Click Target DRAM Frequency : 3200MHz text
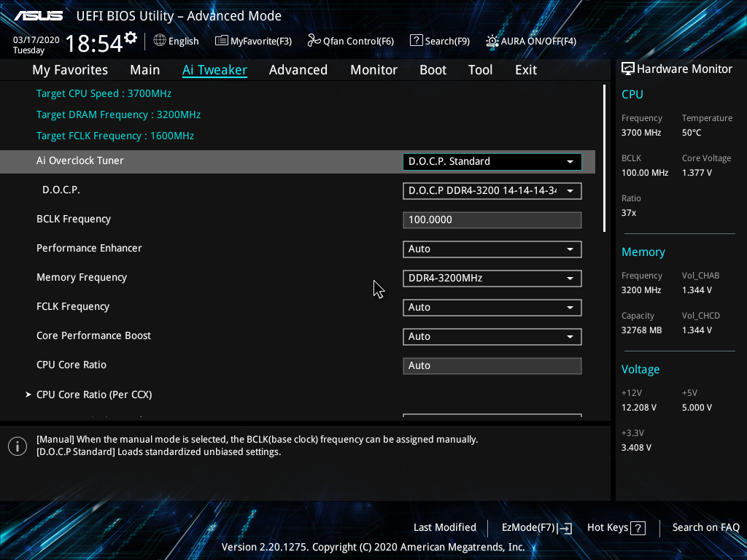Image resolution: width=747 pixels, height=560 pixels. 119,114
